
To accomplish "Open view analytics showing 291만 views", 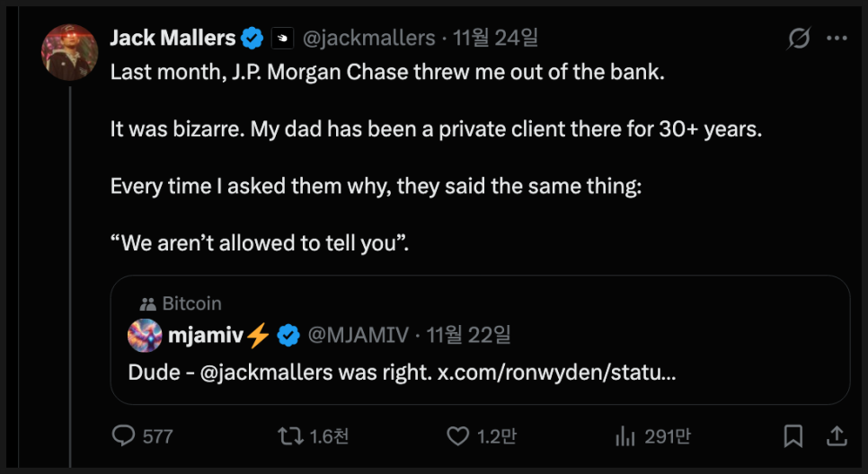I will point(624,436).
